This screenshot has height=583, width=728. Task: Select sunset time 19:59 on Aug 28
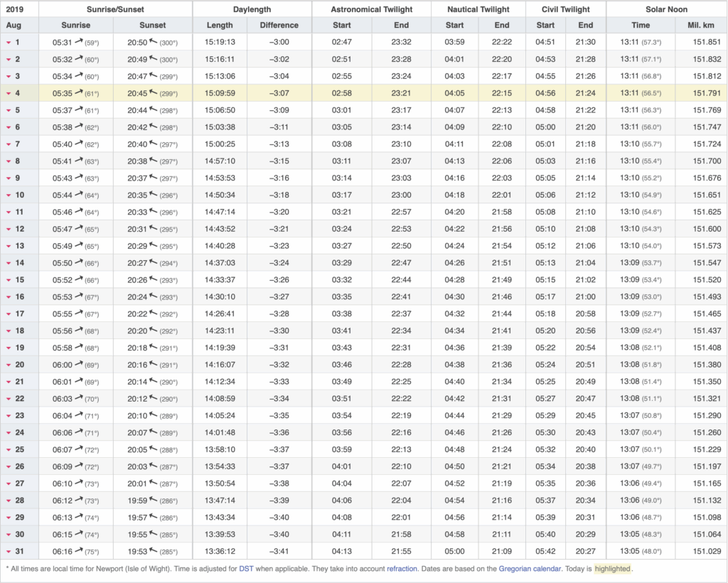point(137,501)
